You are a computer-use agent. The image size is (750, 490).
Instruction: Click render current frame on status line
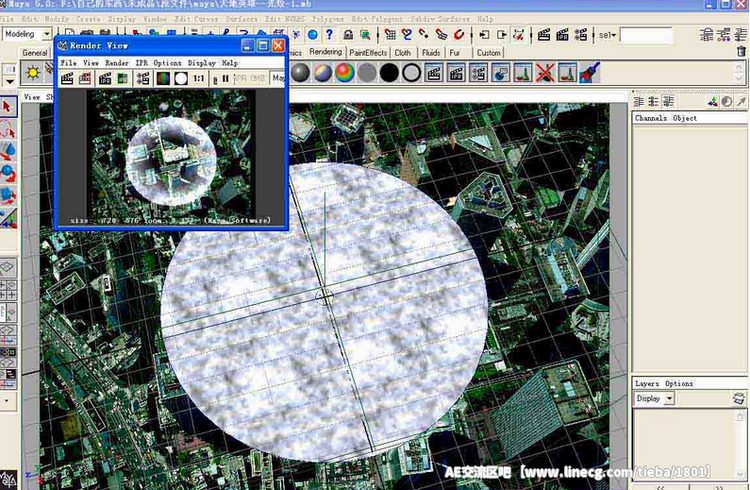tap(544, 34)
